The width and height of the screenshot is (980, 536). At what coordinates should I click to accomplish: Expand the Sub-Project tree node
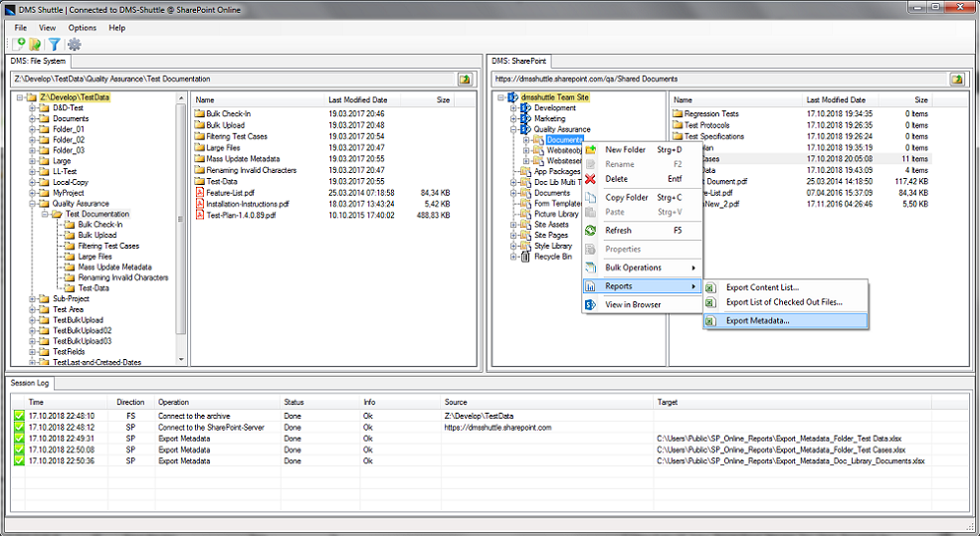(33, 298)
